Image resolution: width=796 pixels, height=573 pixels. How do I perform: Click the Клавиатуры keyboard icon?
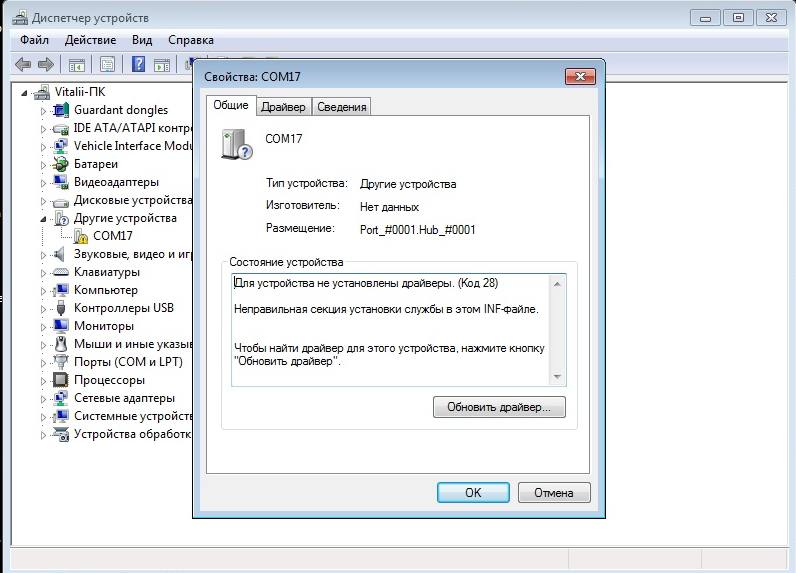click(62, 272)
